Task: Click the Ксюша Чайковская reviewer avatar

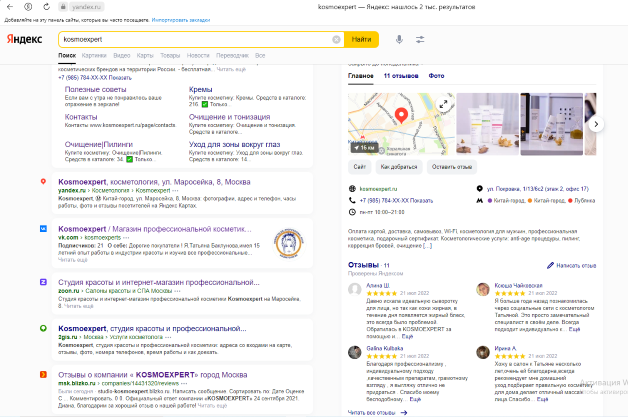Action: coord(483,289)
